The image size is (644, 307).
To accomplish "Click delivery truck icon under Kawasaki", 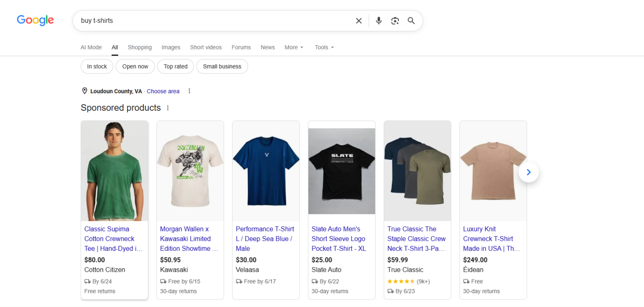I will click(163, 282).
